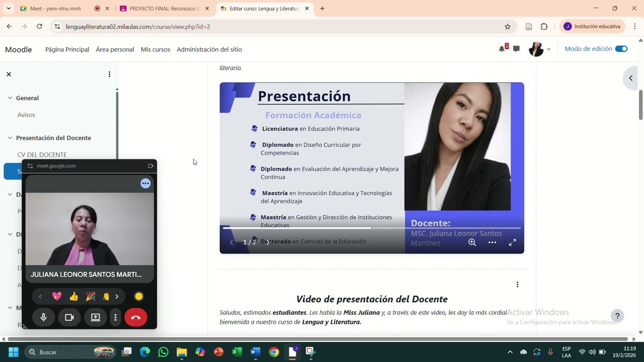
Task: Mute the microphone in Meet window
Action: (44, 317)
